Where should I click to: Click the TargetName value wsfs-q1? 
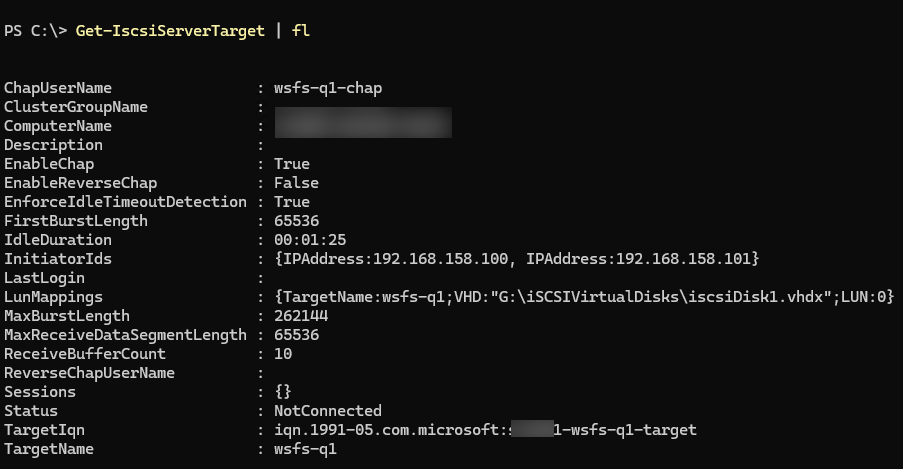pos(305,449)
